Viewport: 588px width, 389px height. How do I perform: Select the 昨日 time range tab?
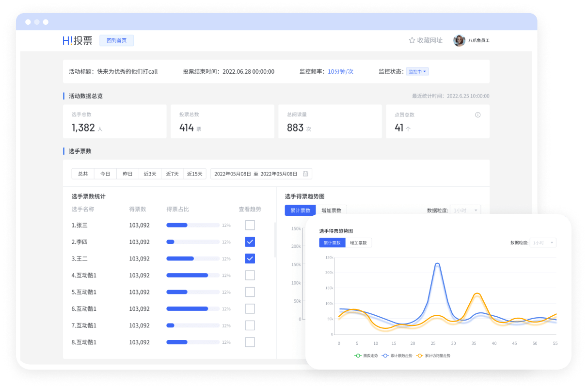click(127, 174)
